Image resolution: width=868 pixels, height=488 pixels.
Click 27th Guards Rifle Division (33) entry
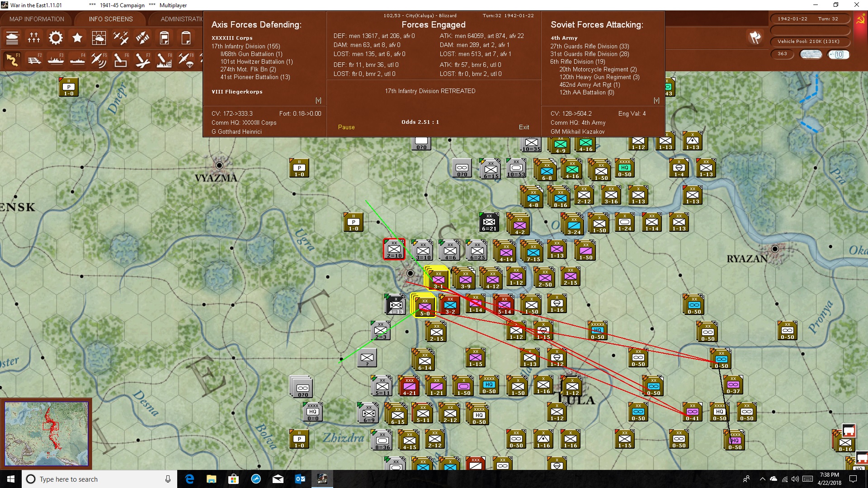click(x=590, y=46)
